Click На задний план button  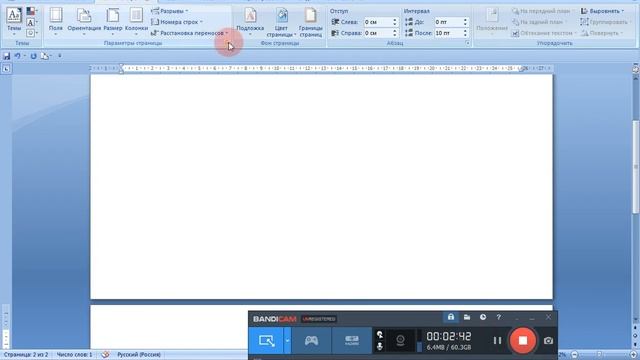539,22
